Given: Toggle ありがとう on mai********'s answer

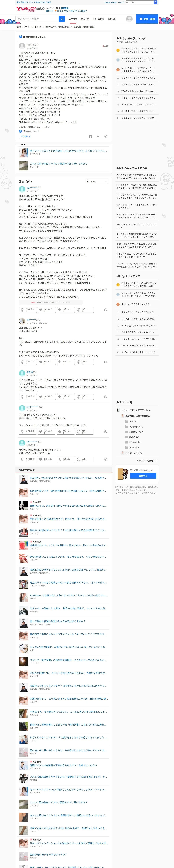Looking at the screenshot, I should click(47, 310).
